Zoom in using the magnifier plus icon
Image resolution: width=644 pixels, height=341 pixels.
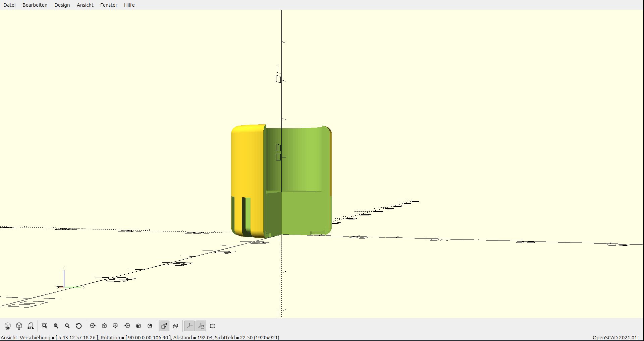point(56,326)
